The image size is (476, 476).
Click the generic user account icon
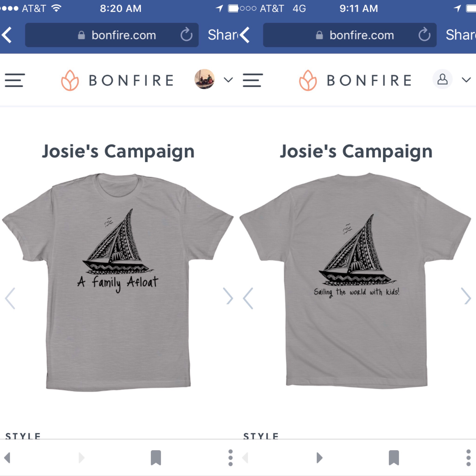click(442, 79)
